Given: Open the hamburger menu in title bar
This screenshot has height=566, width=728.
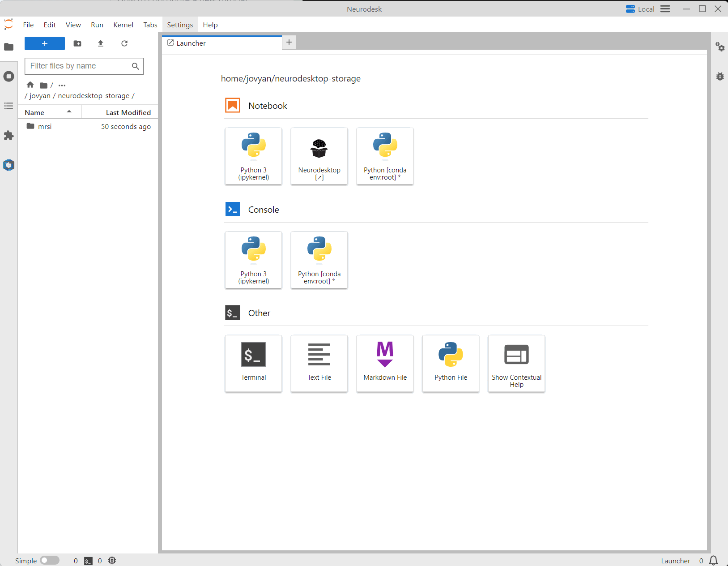Looking at the screenshot, I should click(665, 9).
